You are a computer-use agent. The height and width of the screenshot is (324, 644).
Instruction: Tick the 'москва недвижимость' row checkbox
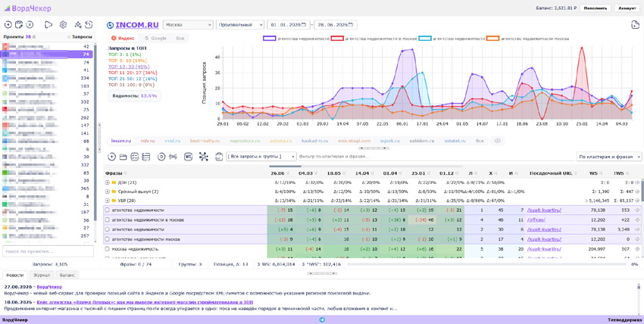pyautogui.click(x=108, y=249)
